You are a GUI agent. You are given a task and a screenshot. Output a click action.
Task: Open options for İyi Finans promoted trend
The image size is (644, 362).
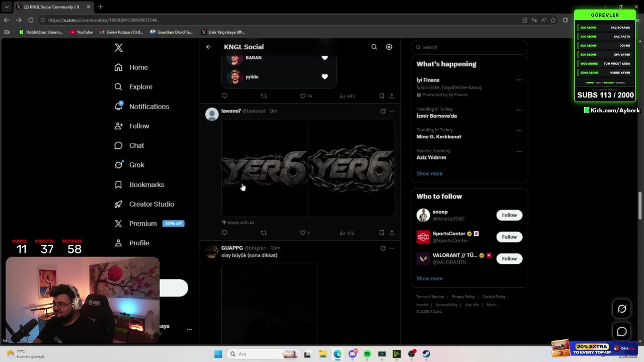[519, 80]
